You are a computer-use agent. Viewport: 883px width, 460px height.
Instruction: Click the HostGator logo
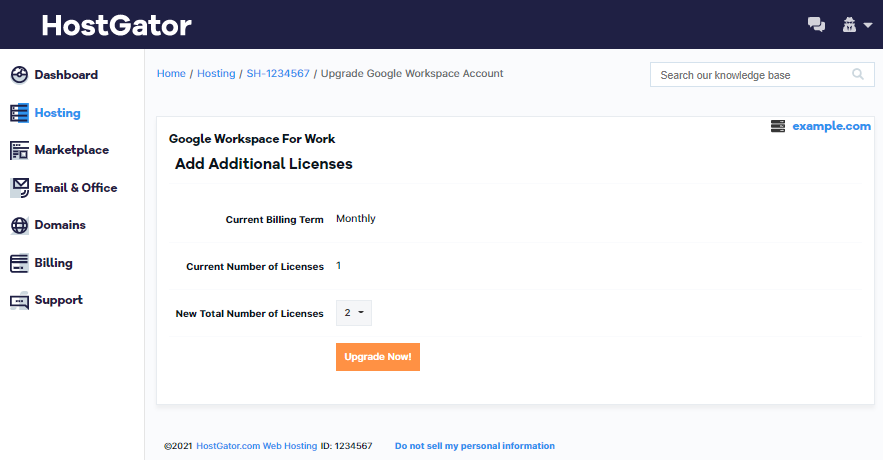tap(117, 25)
